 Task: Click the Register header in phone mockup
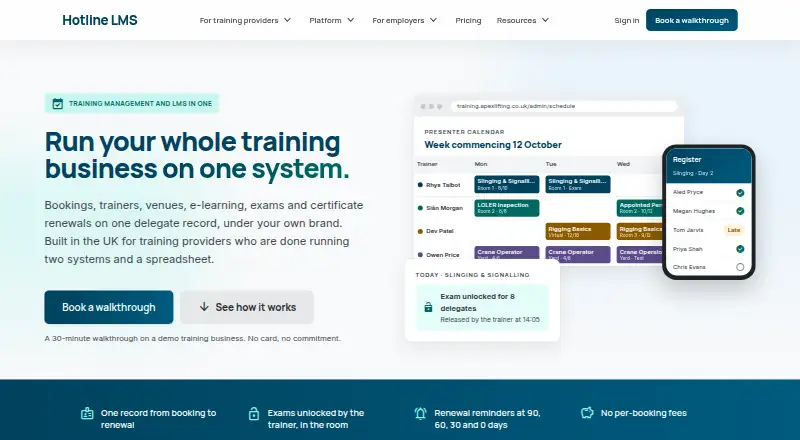click(x=687, y=160)
